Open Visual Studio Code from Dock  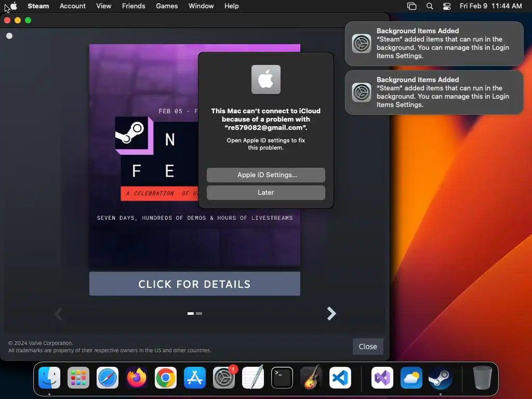click(x=340, y=378)
